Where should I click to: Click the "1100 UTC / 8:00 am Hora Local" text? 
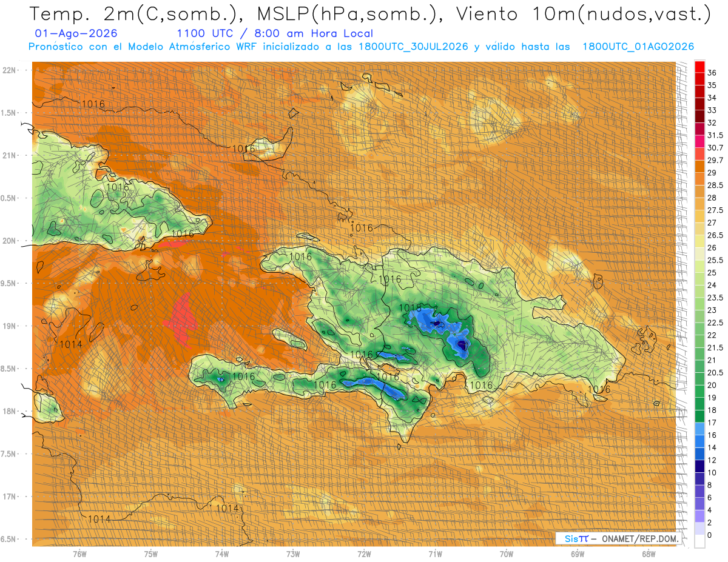click(x=275, y=33)
